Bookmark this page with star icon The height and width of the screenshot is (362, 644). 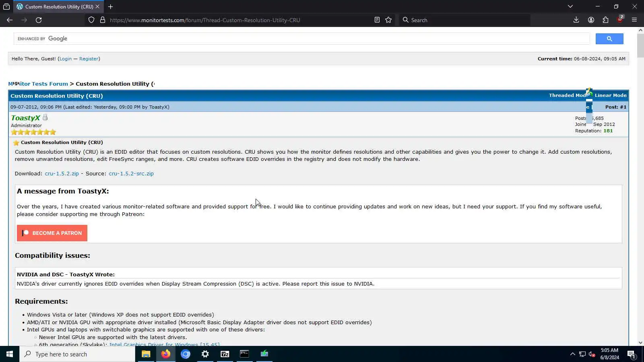[388, 20]
